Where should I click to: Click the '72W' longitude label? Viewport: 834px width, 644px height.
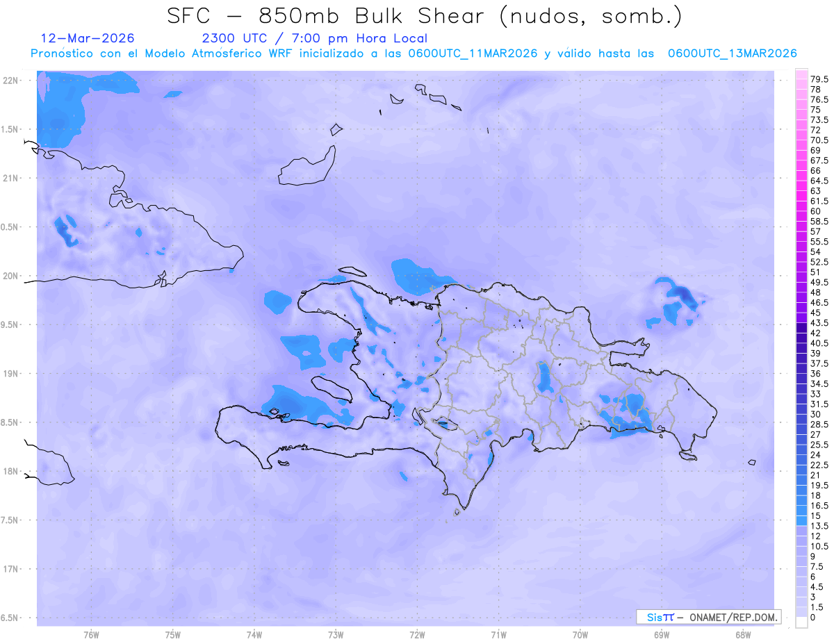pyautogui.click(x=418, y=635)
